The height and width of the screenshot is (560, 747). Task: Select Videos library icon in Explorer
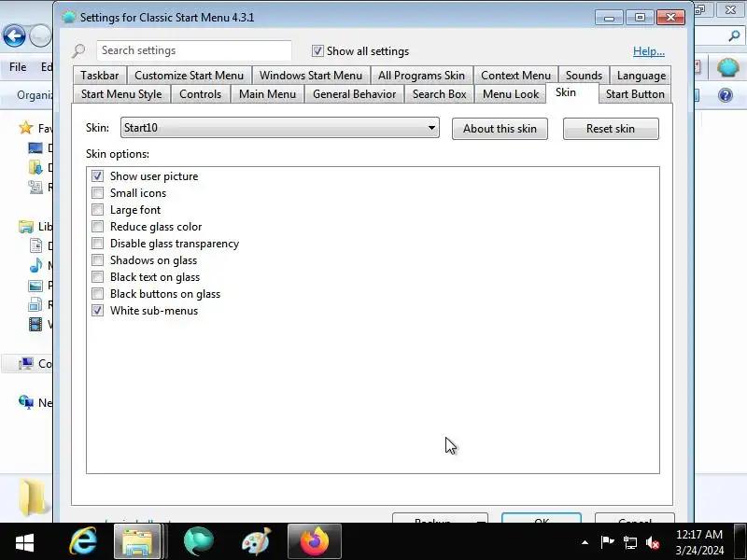point(35,324)
